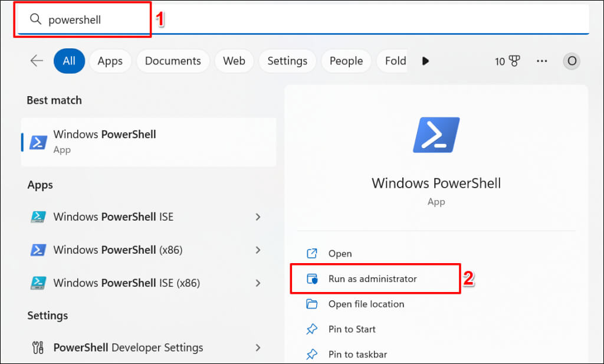Click the search text input field
Image resolution: width=604 pixels, height=364 pixels.
pyautogui.click(x=295, y=19)
